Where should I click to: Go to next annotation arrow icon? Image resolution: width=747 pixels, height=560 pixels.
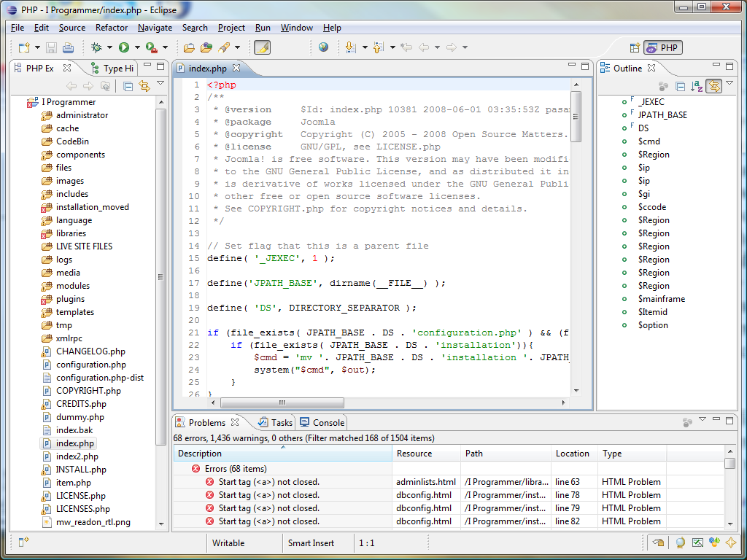350,47
